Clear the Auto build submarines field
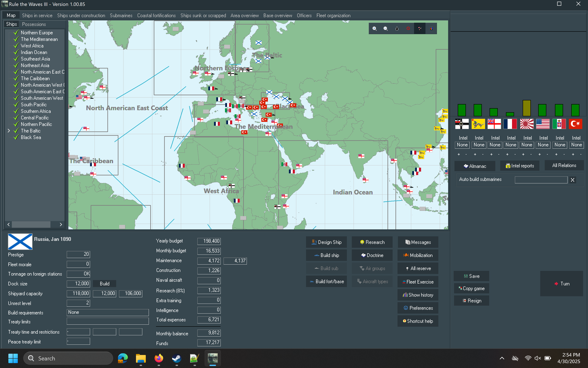Screen dimensions: 588x368 573,180
